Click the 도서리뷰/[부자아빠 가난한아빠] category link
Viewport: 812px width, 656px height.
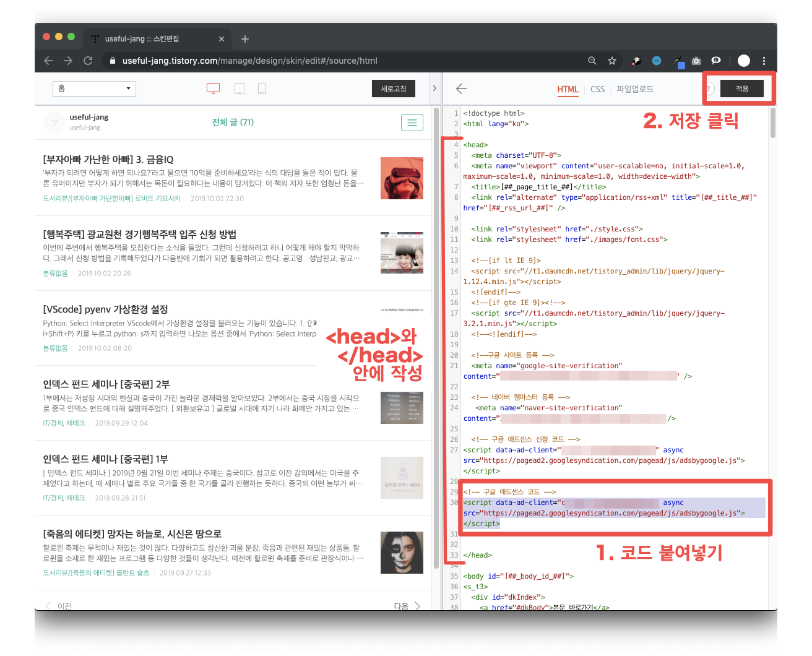(112, 199)
